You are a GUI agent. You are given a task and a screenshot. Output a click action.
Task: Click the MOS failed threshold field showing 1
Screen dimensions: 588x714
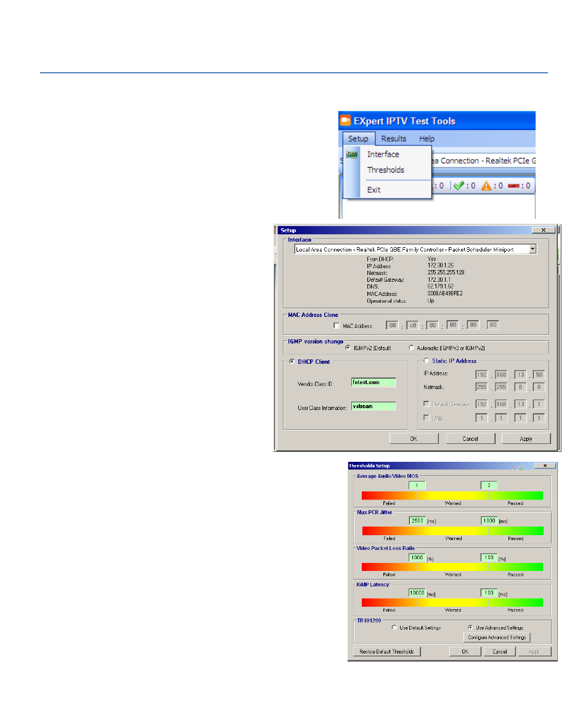417,485
